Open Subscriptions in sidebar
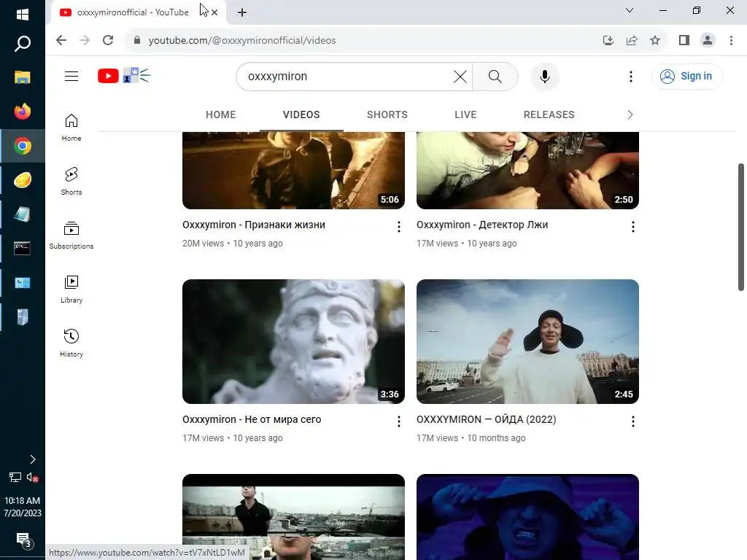Viewport: 747px width, 560px height. point(71,236)
